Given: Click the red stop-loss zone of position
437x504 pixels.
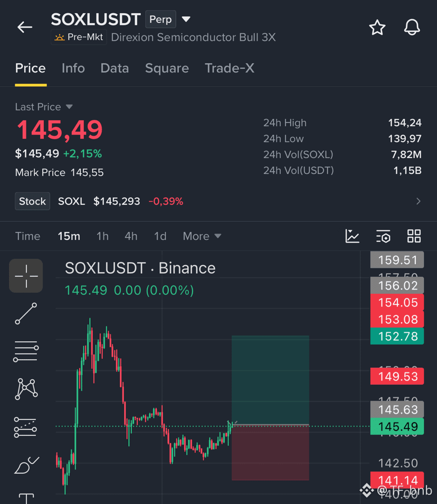Looking at the screenshot, I should [270, 453].
